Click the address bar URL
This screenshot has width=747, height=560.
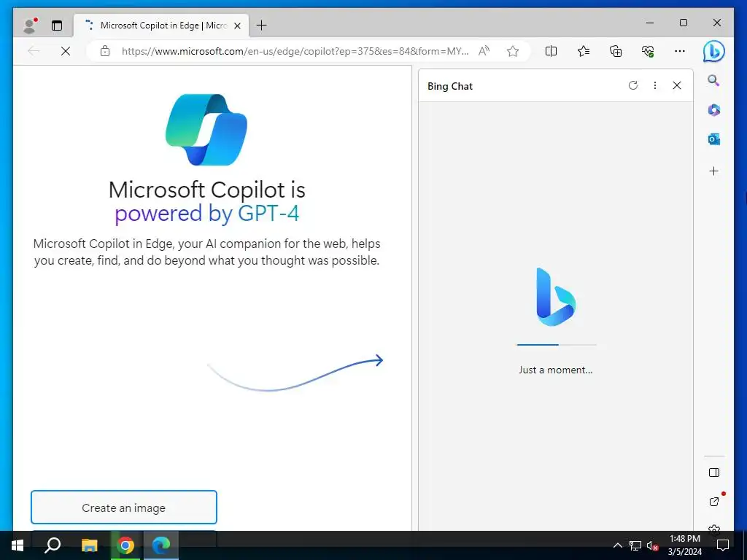pyautogui.click(x=295, y=51)
